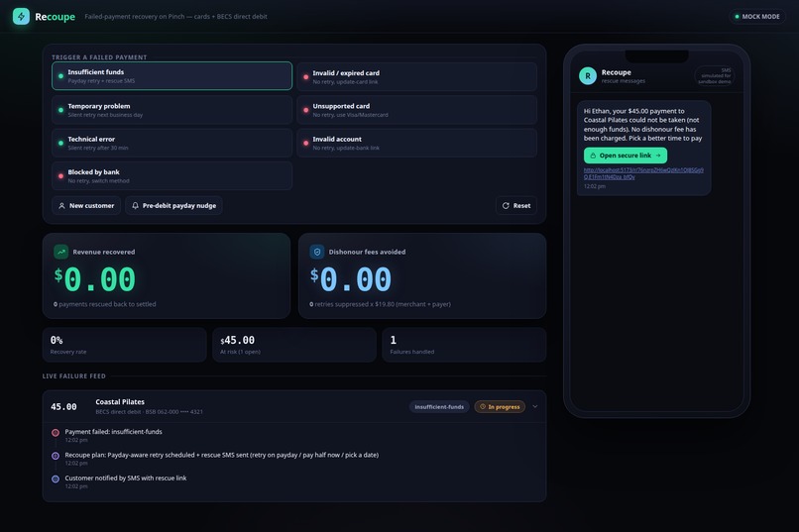Click the Coastal Pilates merchant name
Viewport: 799px width, 532px height.
tap(120, 401)
